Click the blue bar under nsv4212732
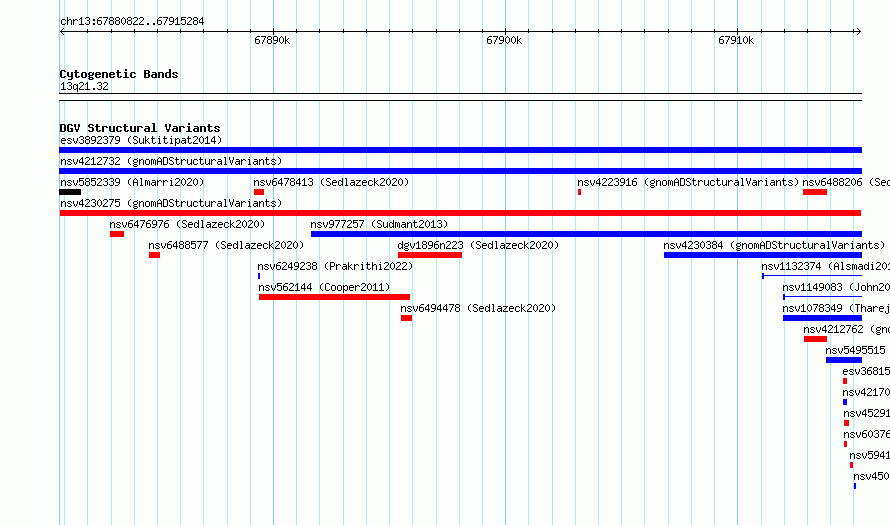Viewport: 890px width, 525px height. [460, 171]
